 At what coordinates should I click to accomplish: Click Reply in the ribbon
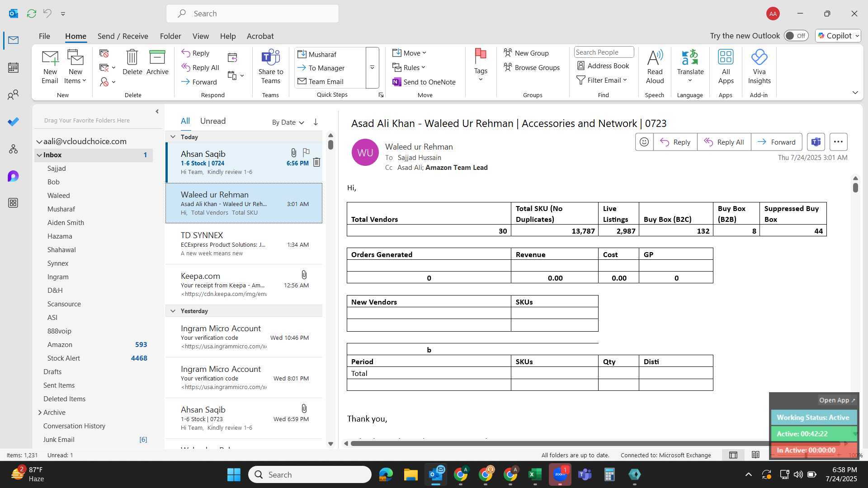(195, 53)
